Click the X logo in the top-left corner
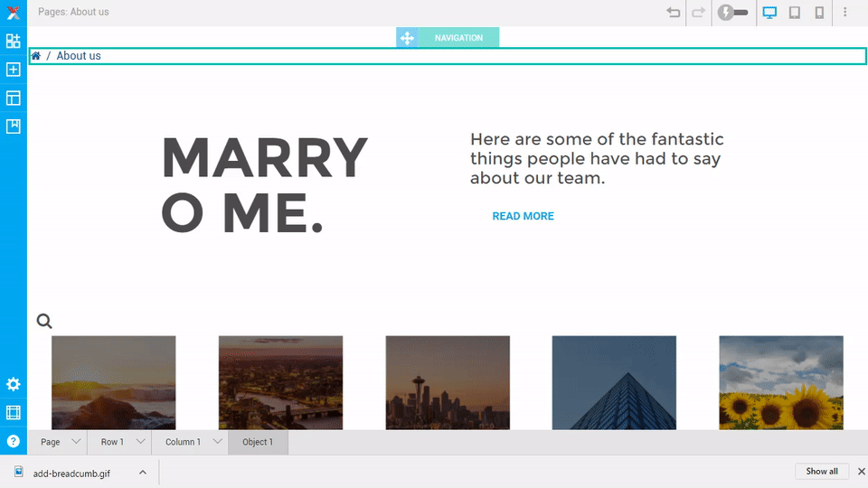Image resolution: width=868 pixels, height=488 pixels. pyautogui.click(x=14, y=12)
